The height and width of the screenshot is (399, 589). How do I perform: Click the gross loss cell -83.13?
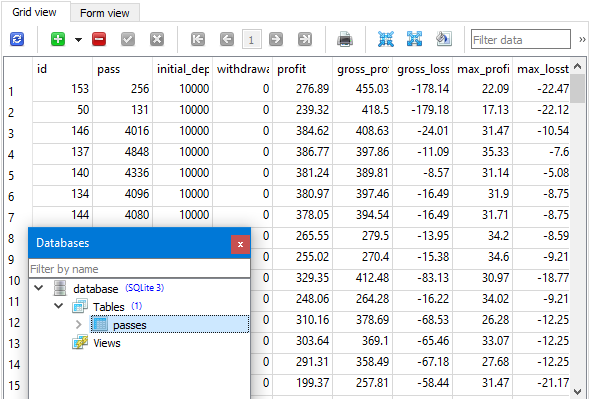point(423,278)
